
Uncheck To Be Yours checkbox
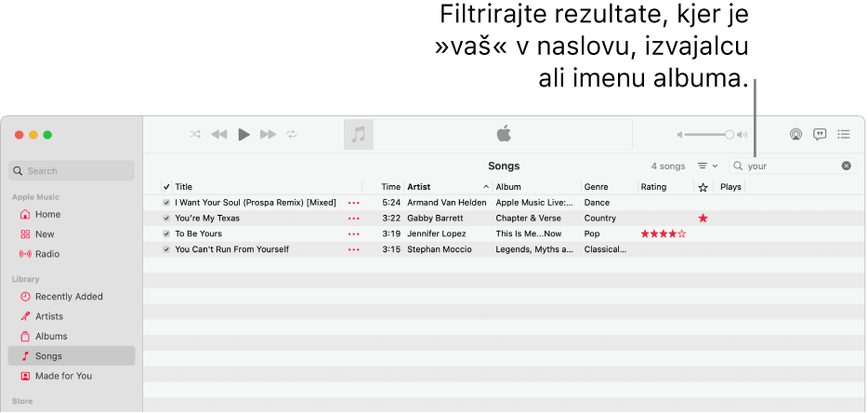coord(166,234)
